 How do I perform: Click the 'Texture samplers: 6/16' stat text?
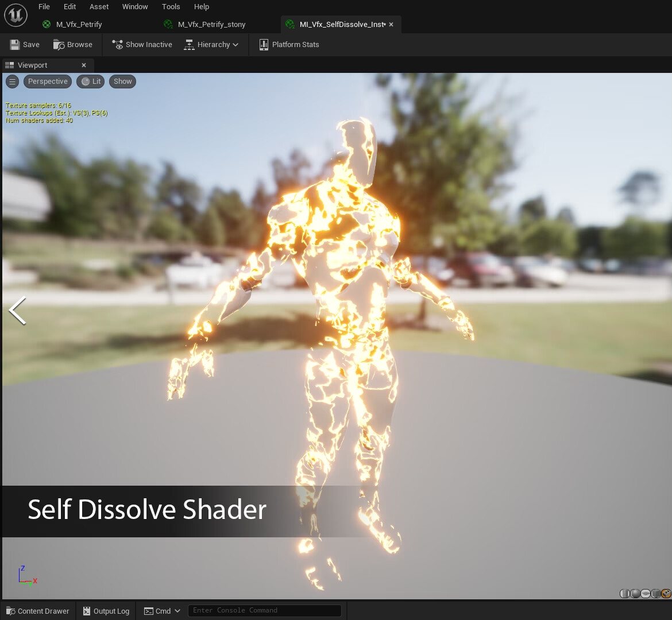tap(38, 105)
